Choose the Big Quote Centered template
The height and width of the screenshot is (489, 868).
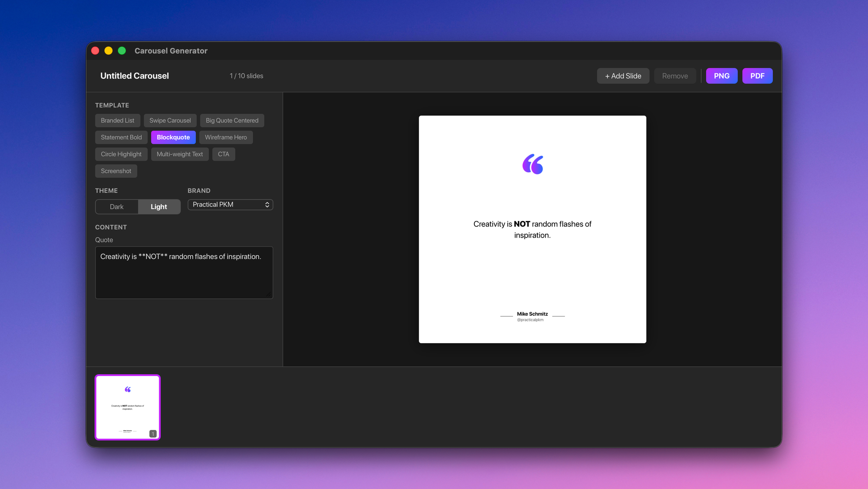point(232,120)
